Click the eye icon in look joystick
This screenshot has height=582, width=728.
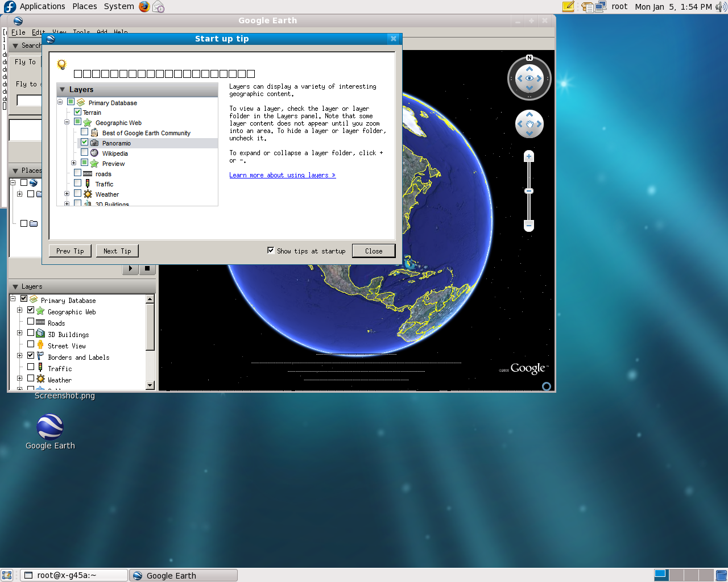point(530,78)
